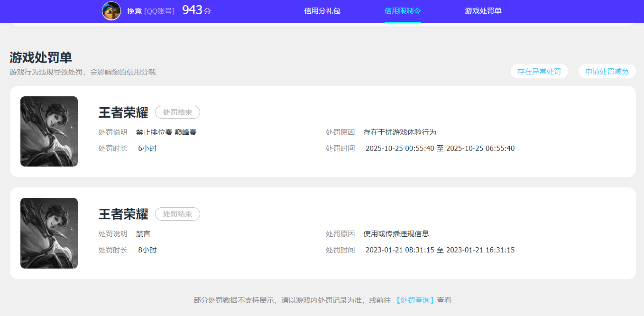The width and height of the screenshot is (644, 316).
Task: Click the QQ account avatar icon
Action: (111, 10)
